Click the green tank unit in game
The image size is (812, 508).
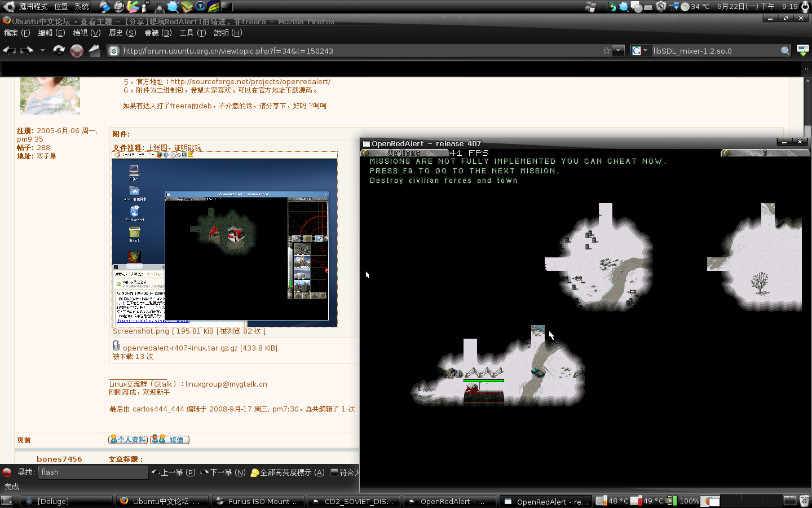point(538,372)
